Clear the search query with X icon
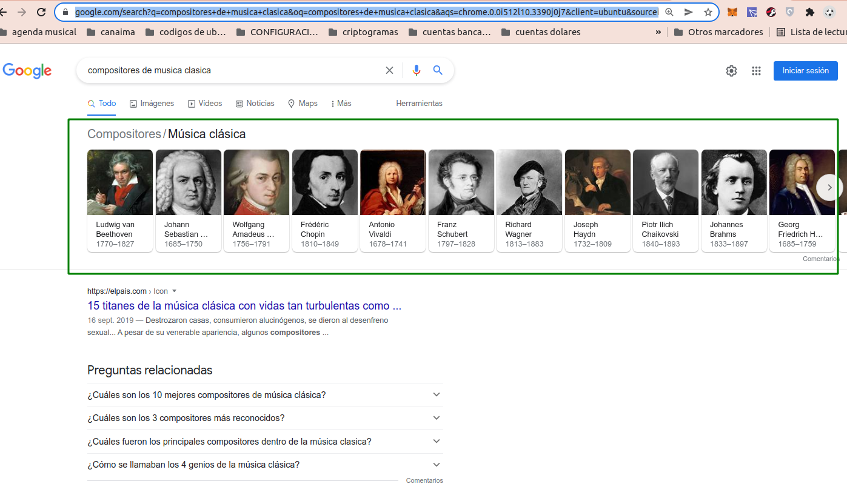Screen dimensions: 847x504 coord(389,70)
